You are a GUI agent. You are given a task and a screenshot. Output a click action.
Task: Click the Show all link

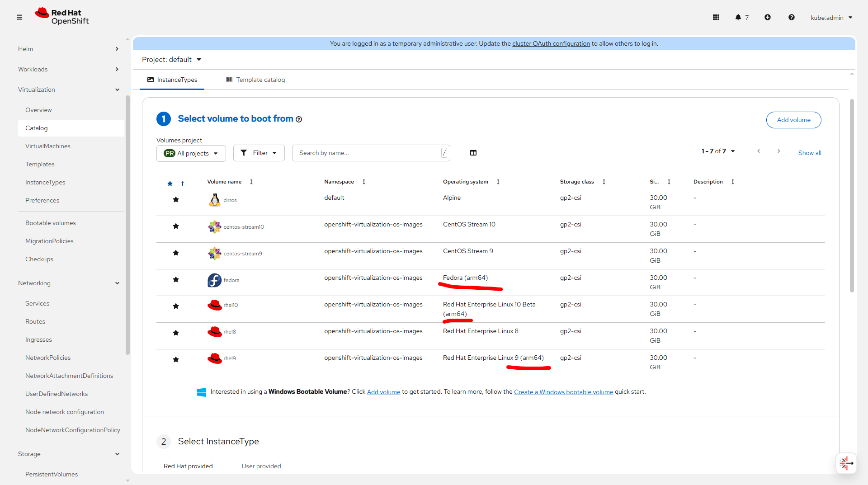pyautogui.click(x=810, y=153)
